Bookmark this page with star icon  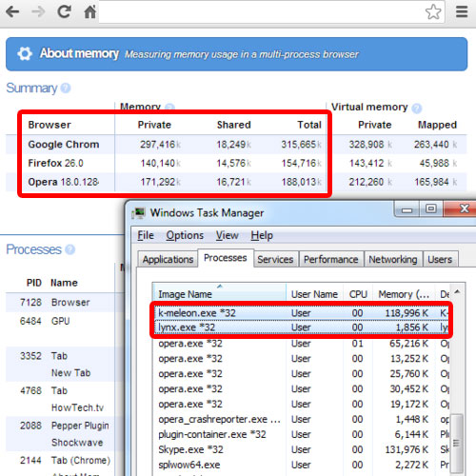[433, 12]
